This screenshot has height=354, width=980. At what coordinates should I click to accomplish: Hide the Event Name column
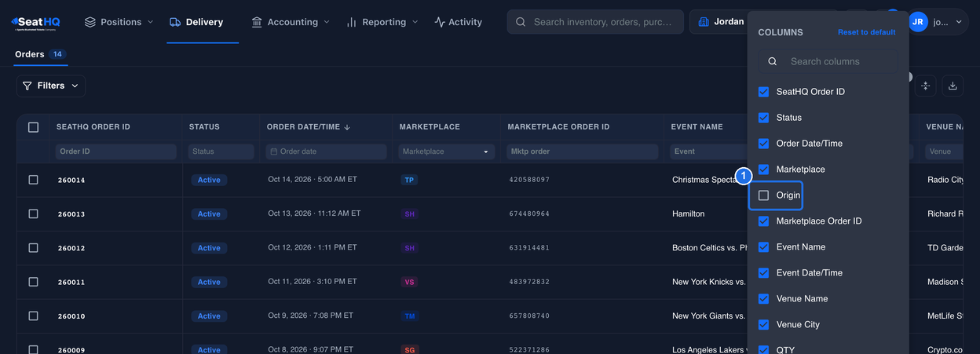[763, 247]
